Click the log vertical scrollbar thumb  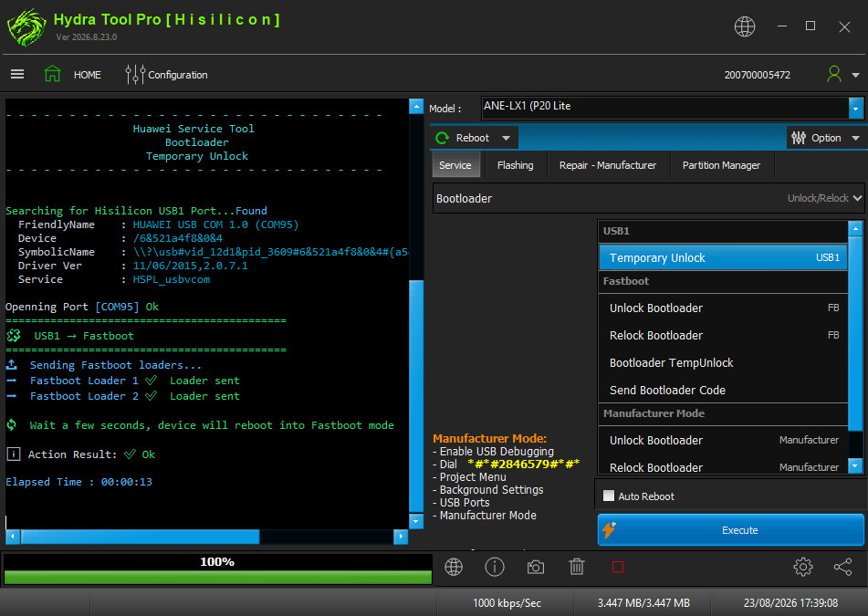[x=416, y=396]
